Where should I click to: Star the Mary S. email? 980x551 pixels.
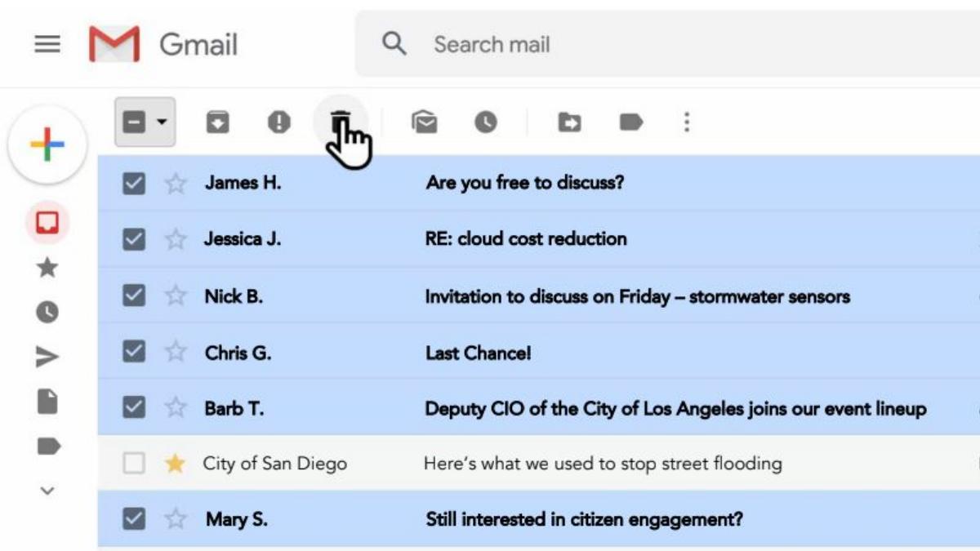[176, 519]
